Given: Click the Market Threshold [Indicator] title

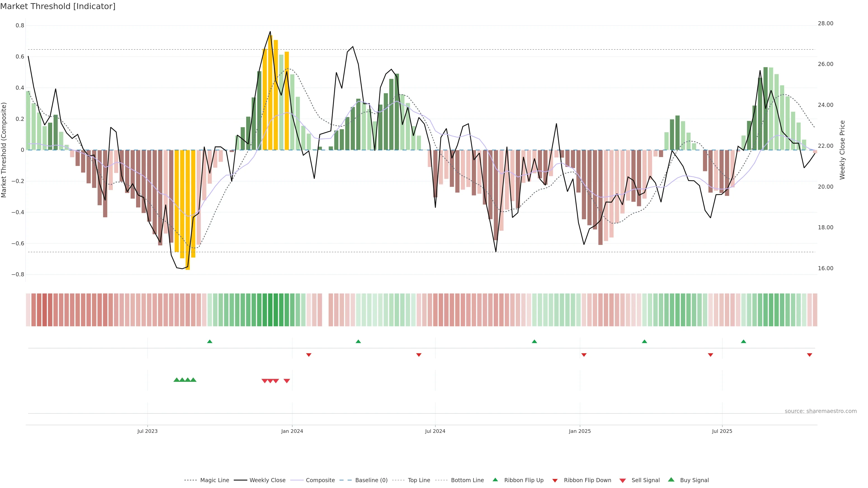Looking at the screenshot, I should point(58,6).
